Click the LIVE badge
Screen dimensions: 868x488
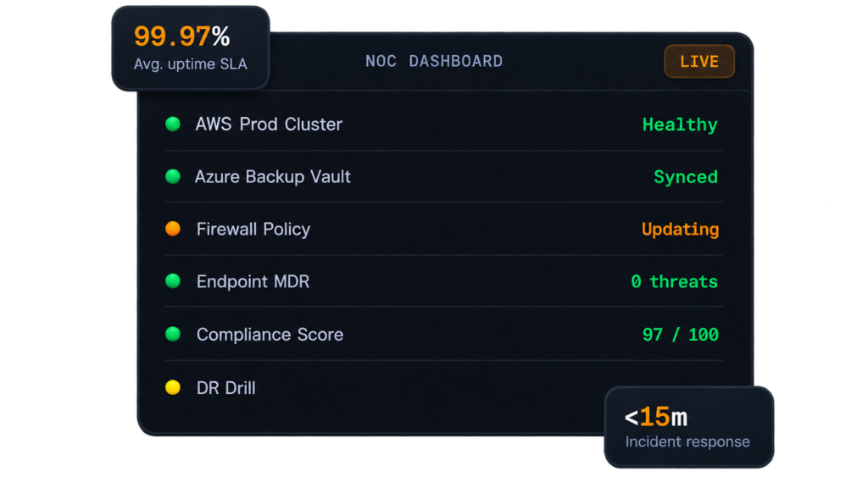[699, 61]
